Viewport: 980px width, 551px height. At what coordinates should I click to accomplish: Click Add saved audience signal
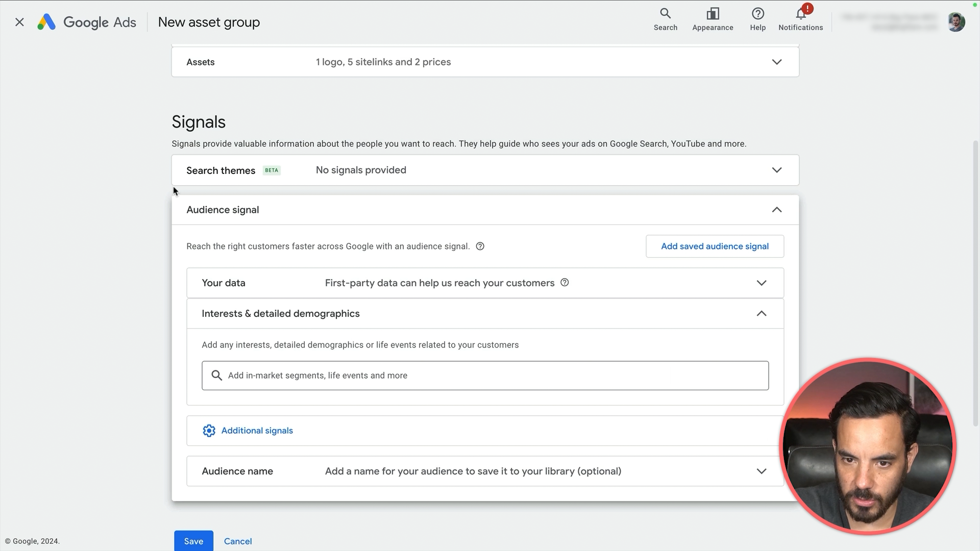[x=715, y=246]
